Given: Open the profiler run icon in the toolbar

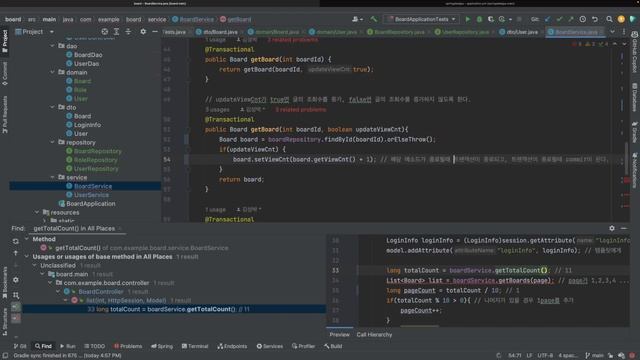Looking at the screenshot, I should click(502, 19).
